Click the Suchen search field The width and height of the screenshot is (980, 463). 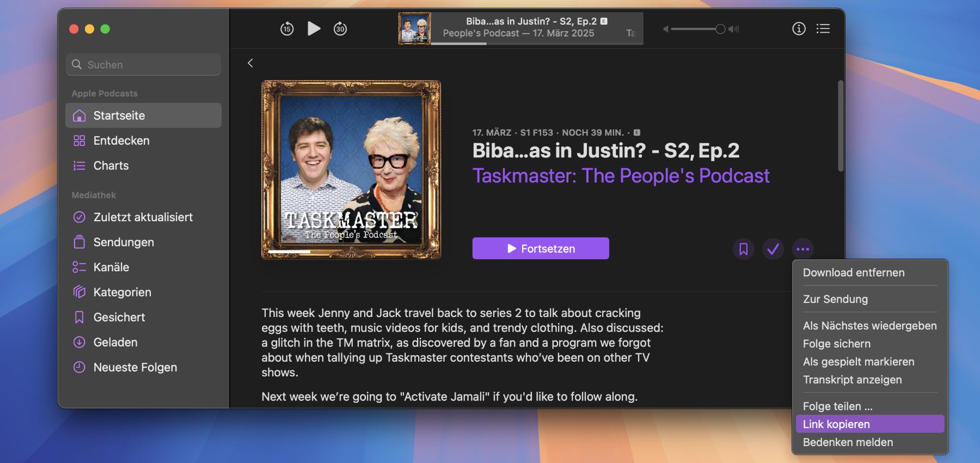click(x=144, y=65)
